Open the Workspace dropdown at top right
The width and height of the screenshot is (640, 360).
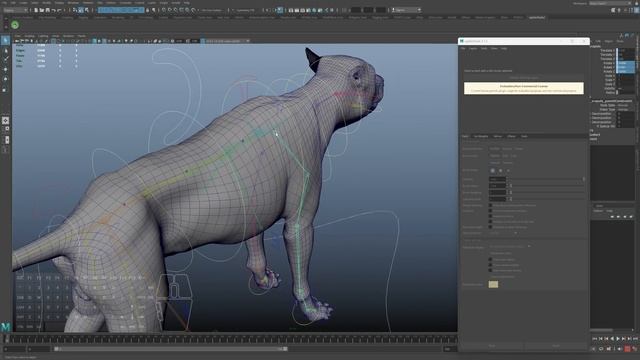610,3
